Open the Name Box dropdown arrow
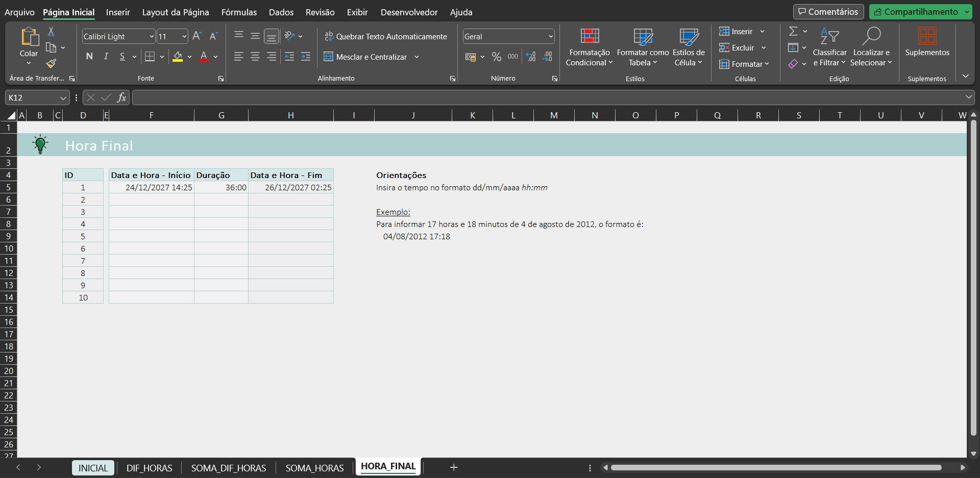This screenshot has width=980, height=478. pos(63,97)
